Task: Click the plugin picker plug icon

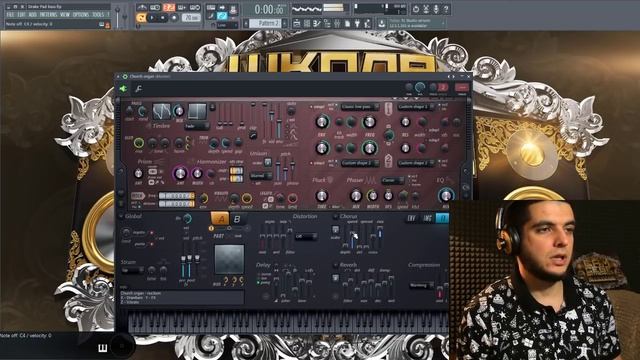Action: 357,24
